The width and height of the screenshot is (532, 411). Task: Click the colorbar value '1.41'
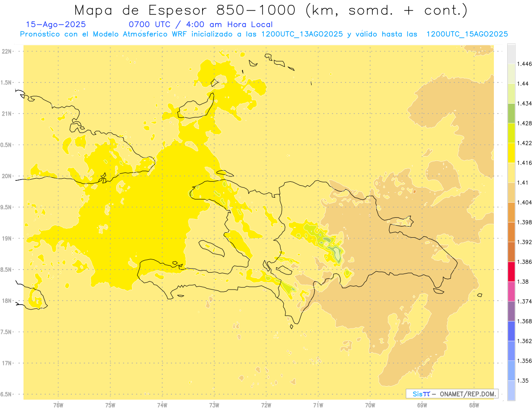tap(523, 183)
